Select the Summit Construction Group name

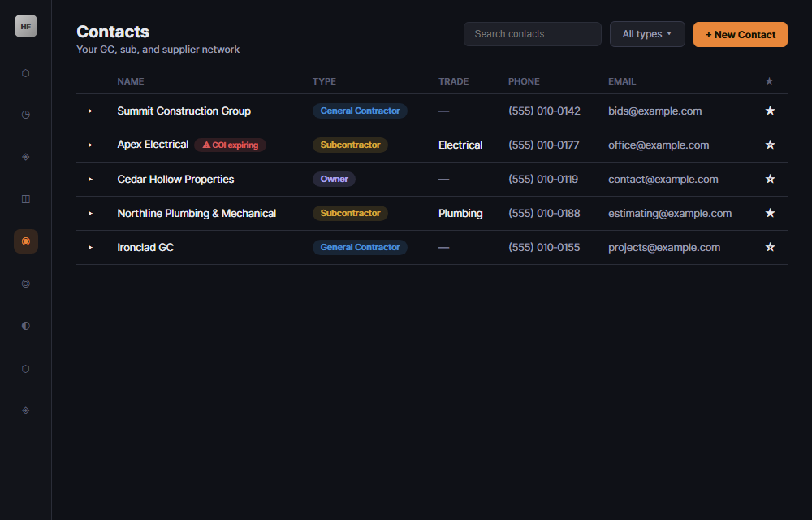tap(184, 110)
